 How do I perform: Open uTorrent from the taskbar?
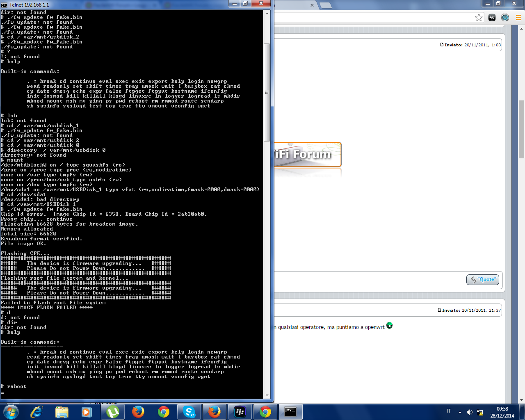coord(113,412)
